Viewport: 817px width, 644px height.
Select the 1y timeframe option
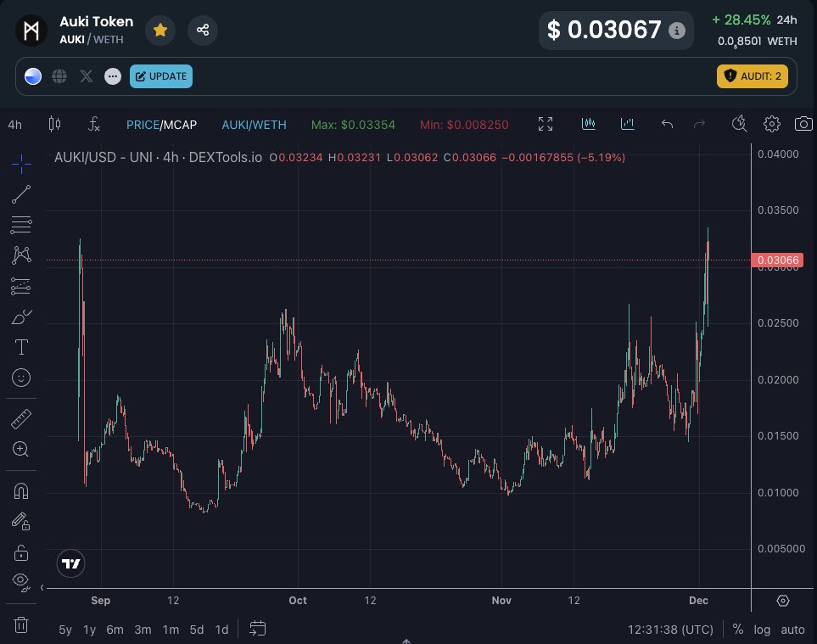88,630
